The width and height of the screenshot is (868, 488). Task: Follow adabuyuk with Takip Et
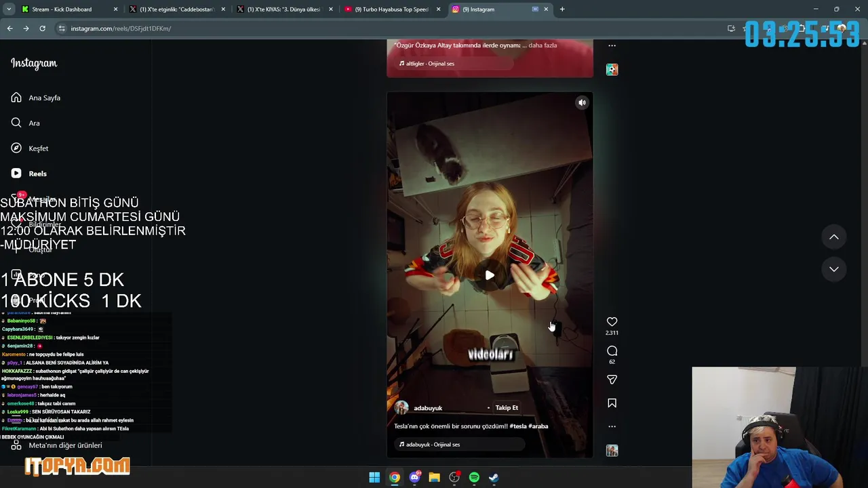coord(507,407)
